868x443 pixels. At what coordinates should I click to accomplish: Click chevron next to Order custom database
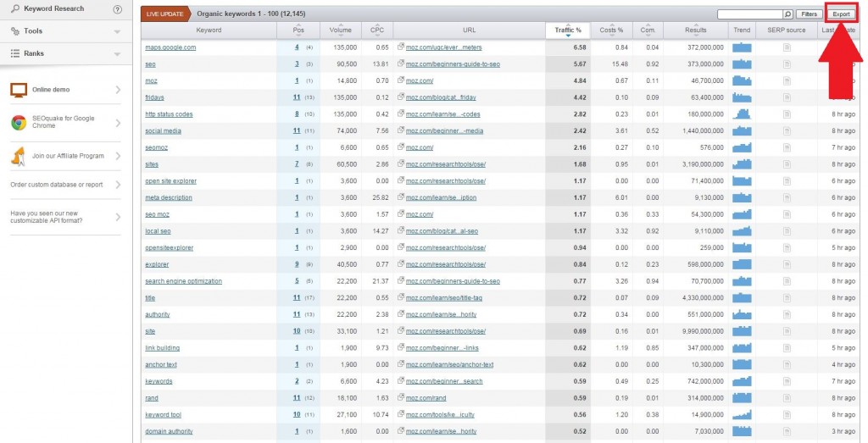click(x=117, y=185)
